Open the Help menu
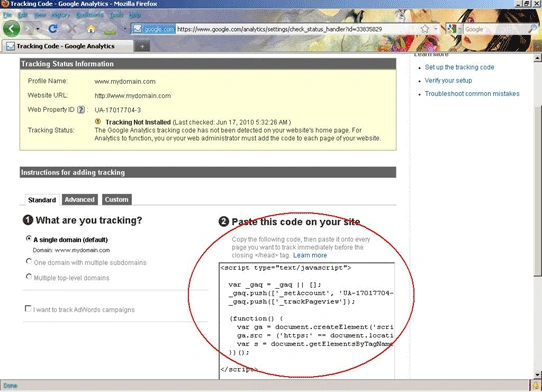The width and height of the screenshot is (542, 392). pyautogui.click(x=135, y=15)
